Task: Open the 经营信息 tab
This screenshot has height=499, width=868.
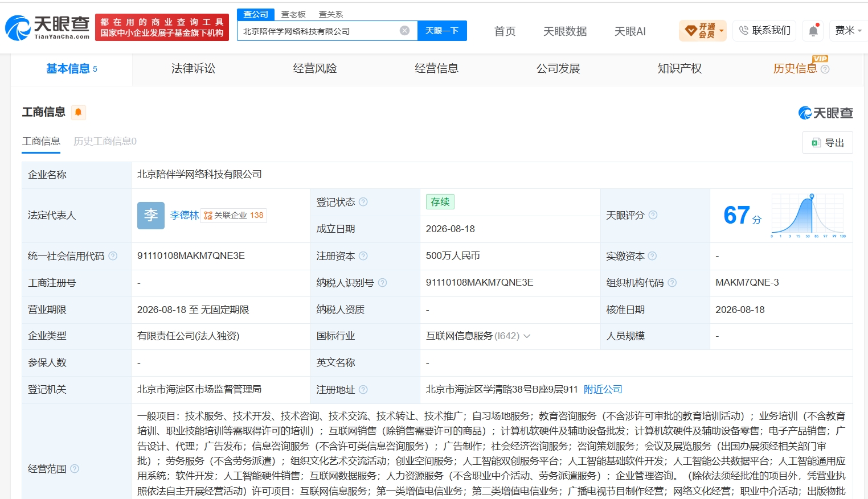Action: [436, 69]
